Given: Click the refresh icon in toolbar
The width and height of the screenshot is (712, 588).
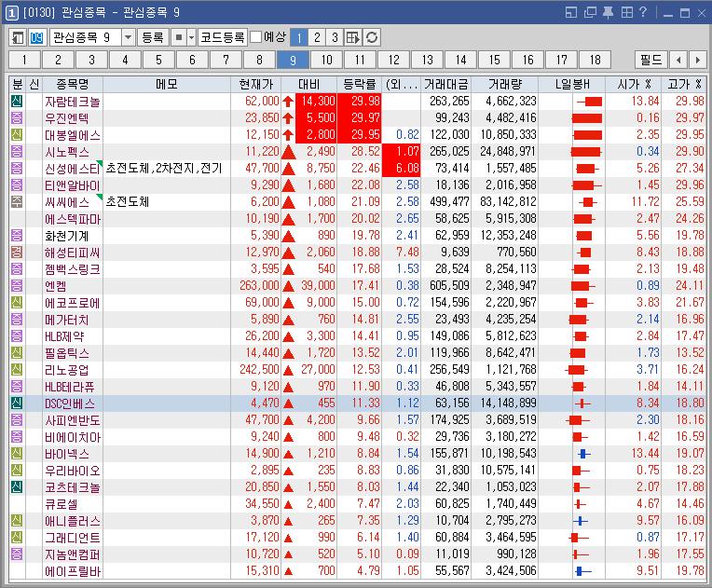Looking at the screenshot, I should click(x=372, y=37).
